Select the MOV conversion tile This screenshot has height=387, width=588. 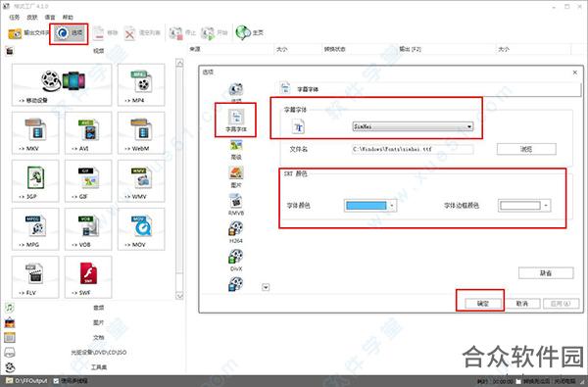pos(141,229)
